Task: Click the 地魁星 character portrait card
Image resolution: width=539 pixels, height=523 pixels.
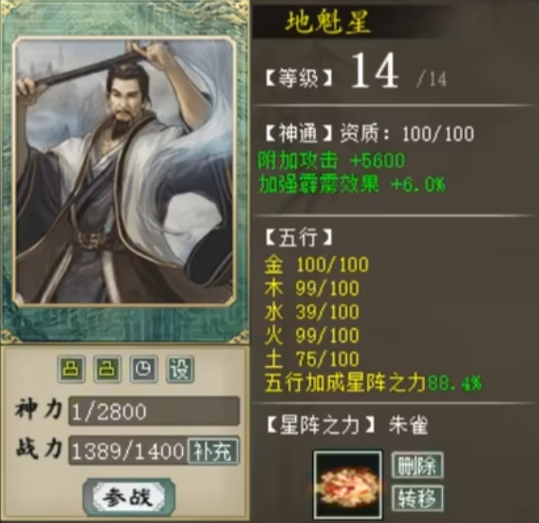Action: point(125,171)
